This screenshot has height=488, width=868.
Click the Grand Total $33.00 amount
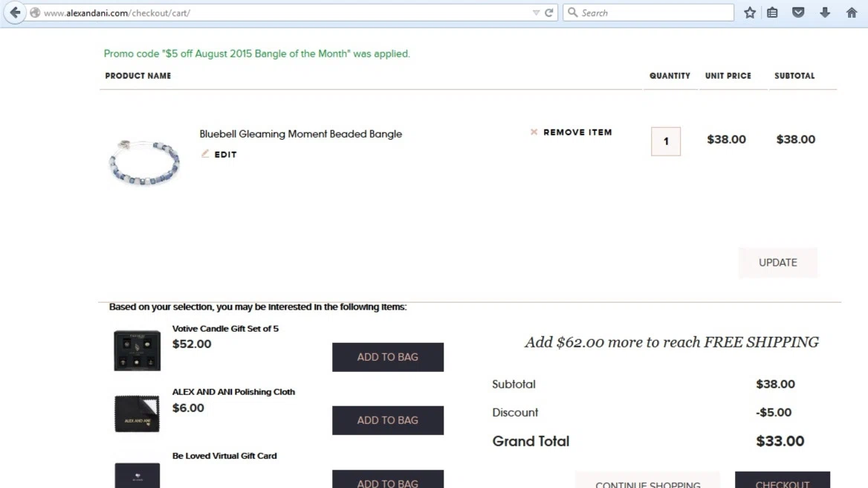(780, 441)
